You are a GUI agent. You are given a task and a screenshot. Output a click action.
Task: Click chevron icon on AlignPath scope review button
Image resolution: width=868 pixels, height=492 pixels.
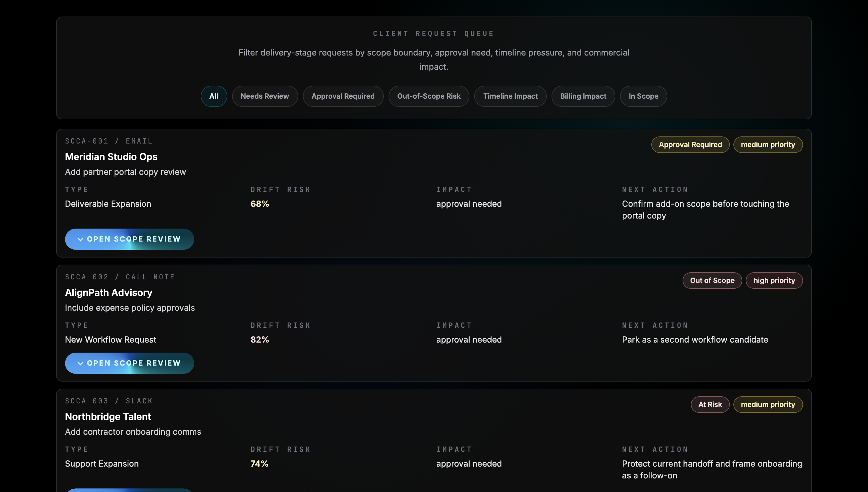click(x=80, y=363)
